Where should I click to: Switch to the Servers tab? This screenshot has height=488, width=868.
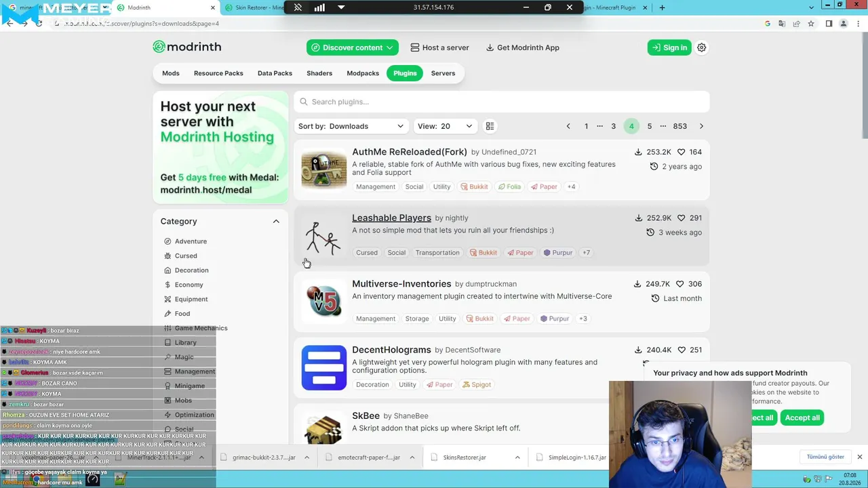pos(443,73)
